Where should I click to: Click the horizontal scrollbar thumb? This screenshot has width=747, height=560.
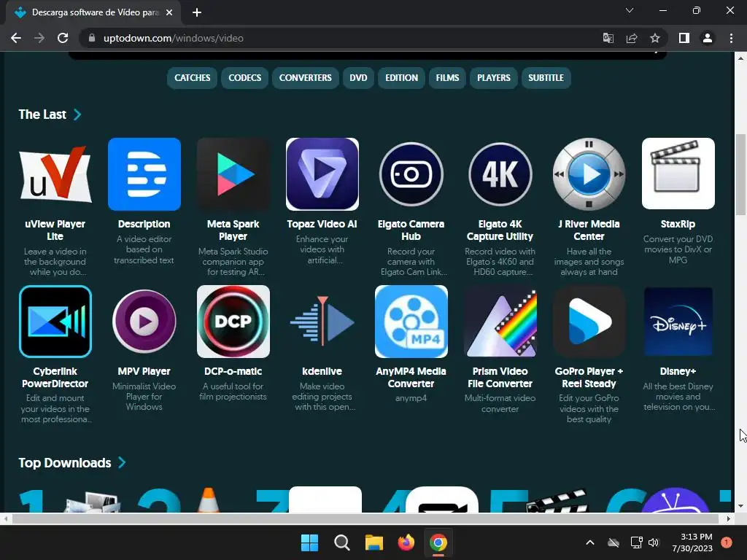365,518
